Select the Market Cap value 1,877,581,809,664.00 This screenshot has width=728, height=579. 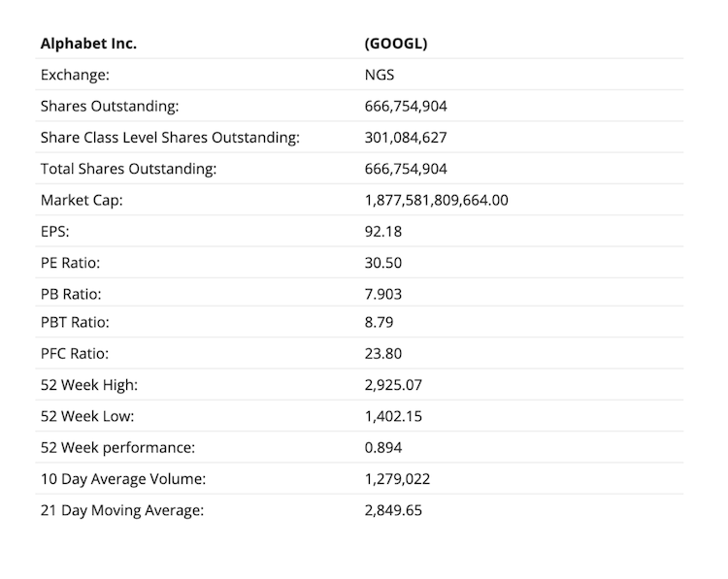click(436, 200)
